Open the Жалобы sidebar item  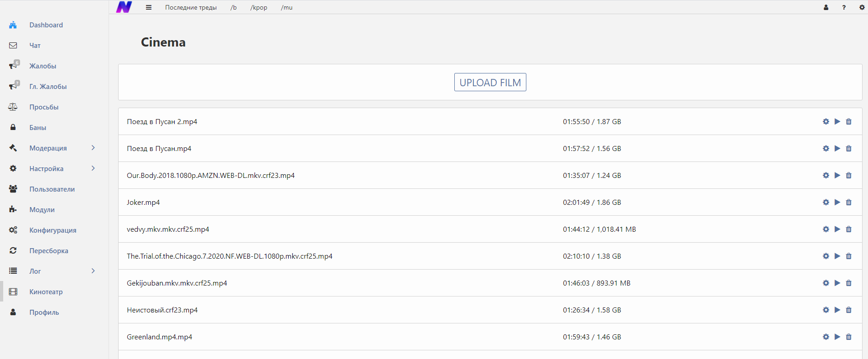tap(43, 66)
